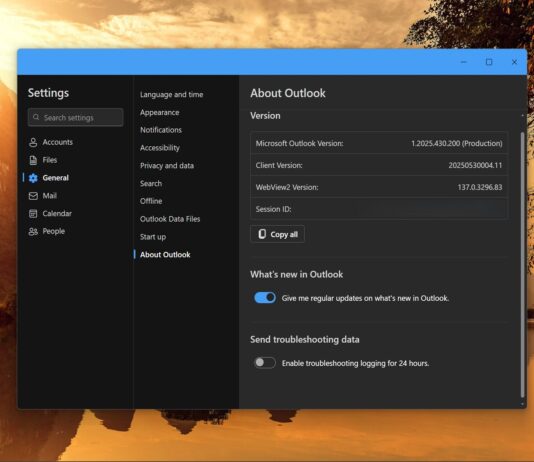Close the Settings window
The width and height of the screenshot is (534, 462).
pyautogui.click(x=514, y=62)
